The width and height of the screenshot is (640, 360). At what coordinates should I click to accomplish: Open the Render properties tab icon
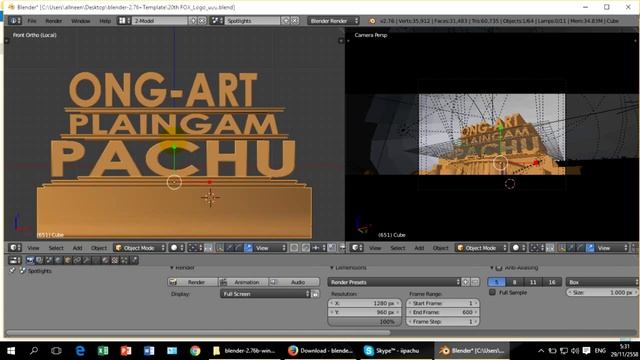(30, 260)
